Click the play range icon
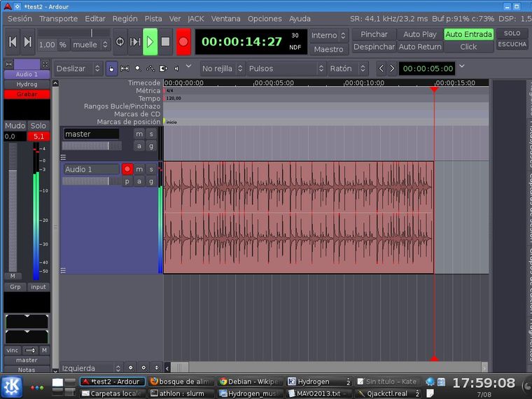Viewport: 532px width, 399px height. [134, 42]
